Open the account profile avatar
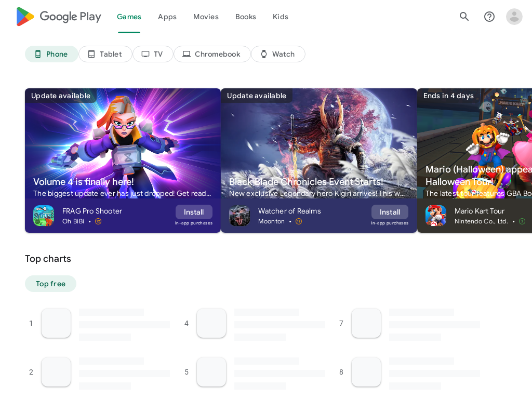This screenshot has width=532, height=399. click(x=514, y=16)
